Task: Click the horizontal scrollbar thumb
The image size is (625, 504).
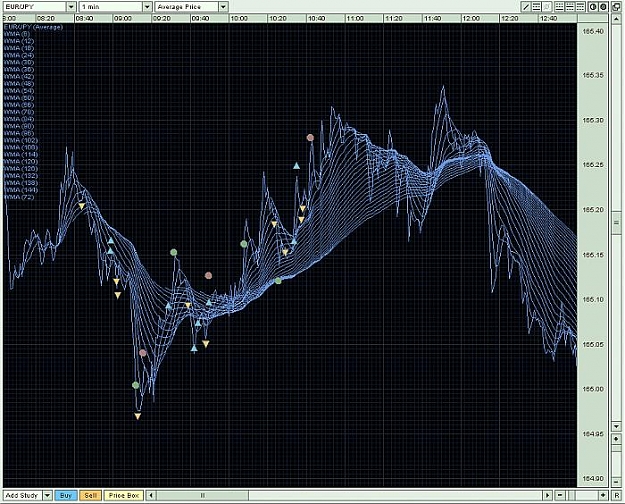Action: pyautogui.click(x=202, y=496)
